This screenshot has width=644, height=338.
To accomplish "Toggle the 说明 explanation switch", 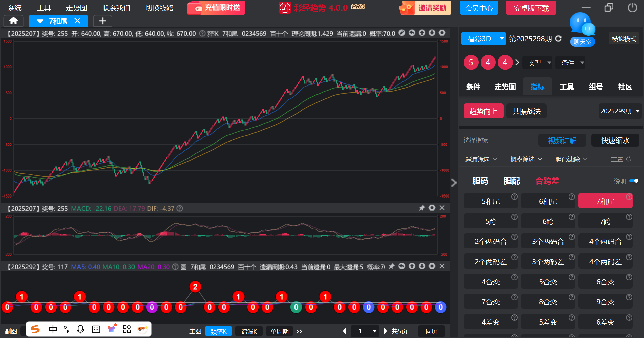I will pos(634,181).
